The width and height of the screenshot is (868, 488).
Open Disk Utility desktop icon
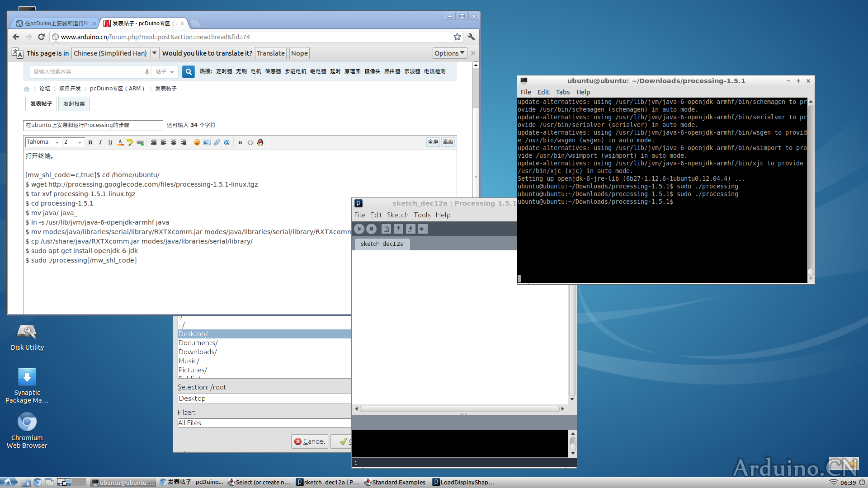click(27, 337)
